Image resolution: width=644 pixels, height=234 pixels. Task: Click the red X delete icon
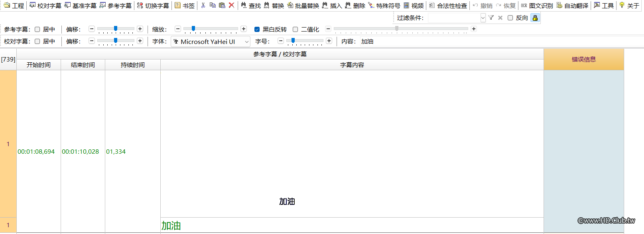231,6
